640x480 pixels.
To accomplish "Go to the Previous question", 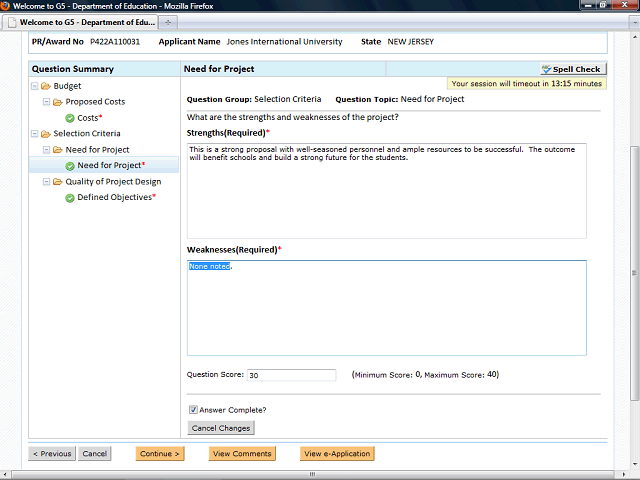I will [x=52, y=453].
